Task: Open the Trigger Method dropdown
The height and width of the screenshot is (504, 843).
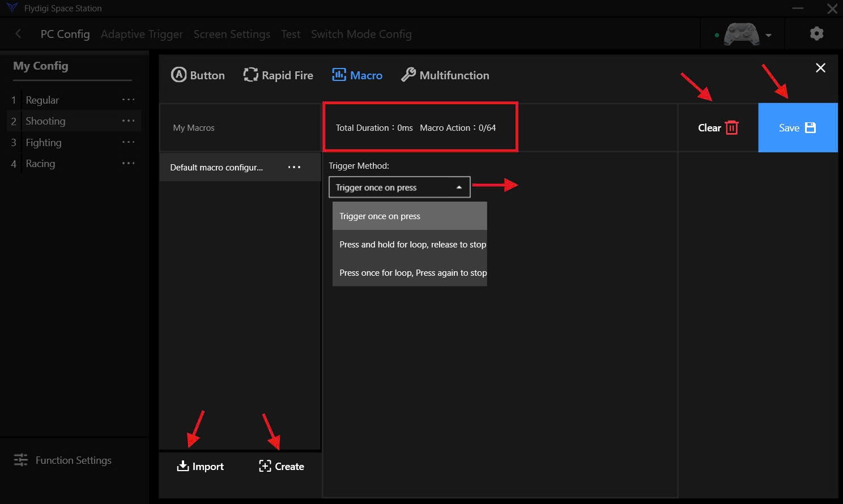Action: [399, 187]
